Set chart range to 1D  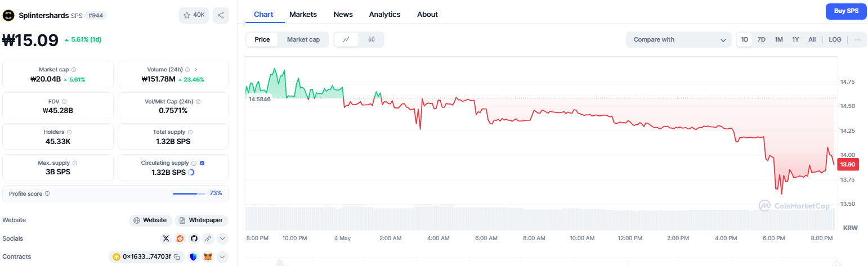click(745, 39)
